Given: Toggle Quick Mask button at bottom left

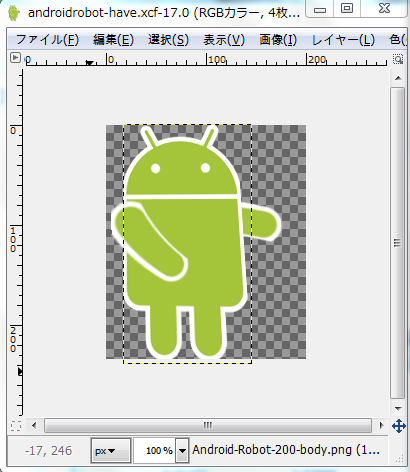Looking at the screenshot, I should [x=16, y=426].
